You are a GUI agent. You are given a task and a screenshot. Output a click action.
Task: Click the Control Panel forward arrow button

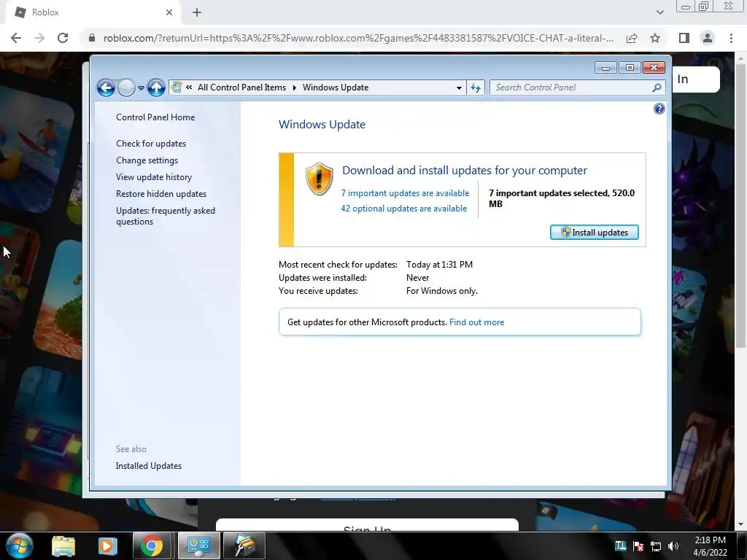click(126, 88)
